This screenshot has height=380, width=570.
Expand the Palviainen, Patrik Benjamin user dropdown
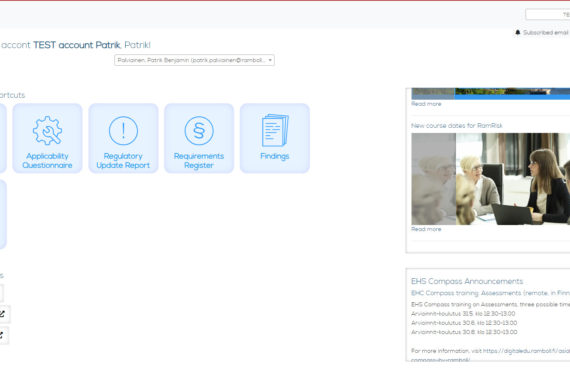pos(194,60)
